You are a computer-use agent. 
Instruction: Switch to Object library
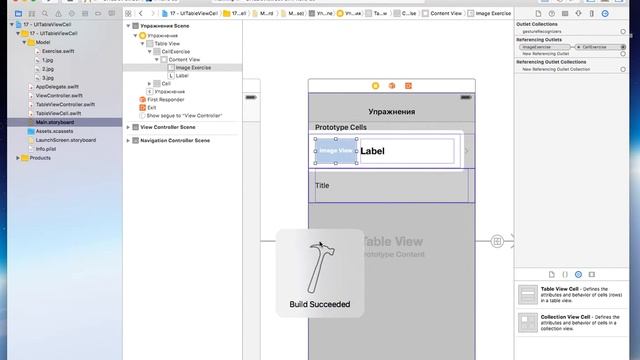[x=578, y=274]
